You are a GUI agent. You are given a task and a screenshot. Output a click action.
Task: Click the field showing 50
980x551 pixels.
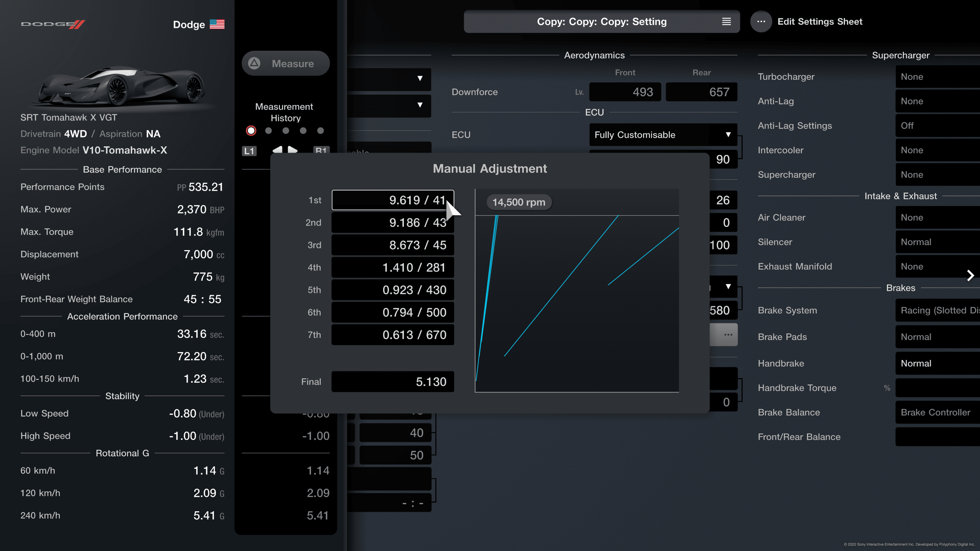[x=395, y=455]
